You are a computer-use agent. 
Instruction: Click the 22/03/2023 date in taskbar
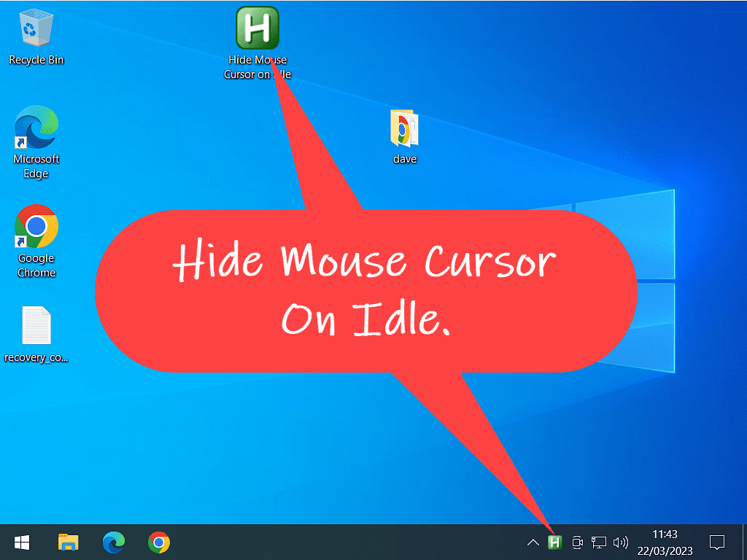pyautogui.click(x=665, y=550)
